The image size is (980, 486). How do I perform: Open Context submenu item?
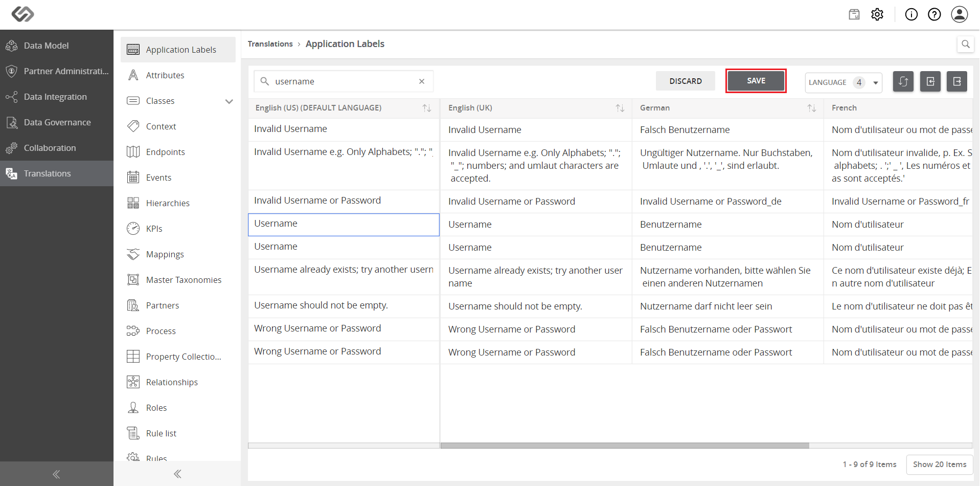(178, 126)
